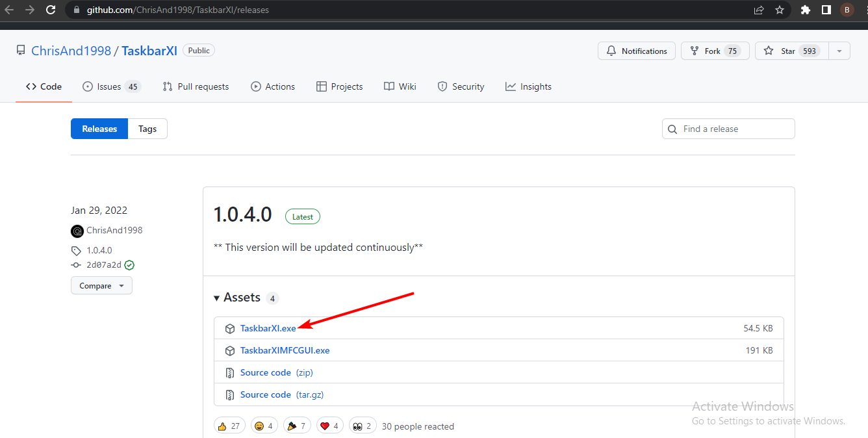This screenshot has width=868, height=438.
Task: Click the Security shield icon
Action: 442,86
